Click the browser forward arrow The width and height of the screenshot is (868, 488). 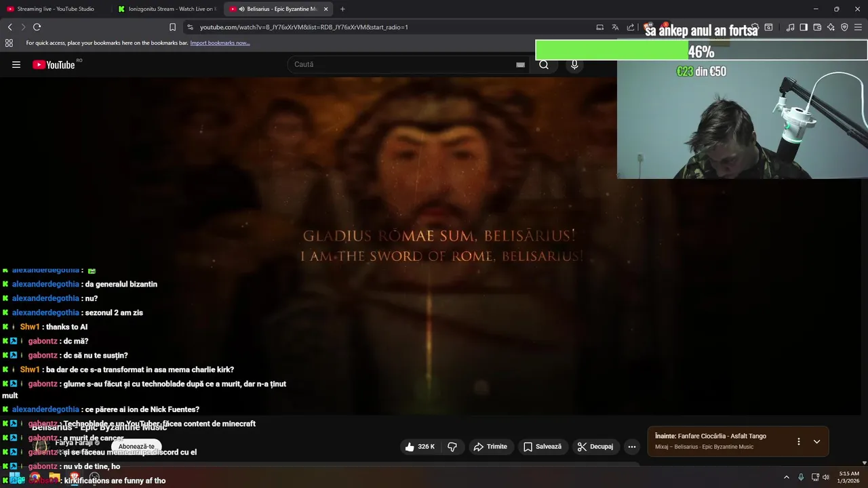click(22, 27)
